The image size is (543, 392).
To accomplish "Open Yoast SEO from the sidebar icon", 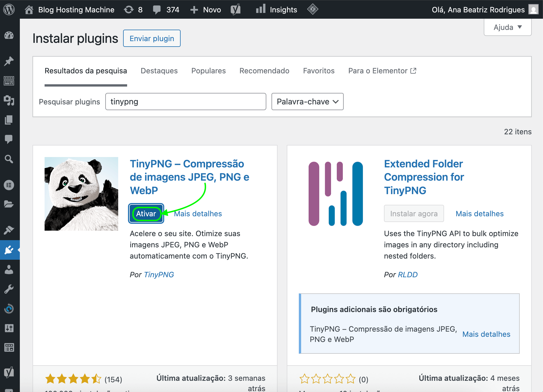I will pos(9,372).
